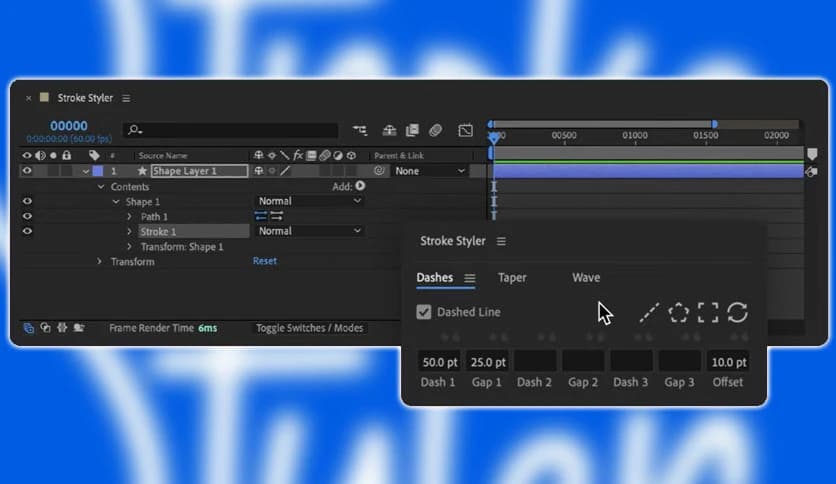Click the 3D layer column header icon

click(351, 155)
